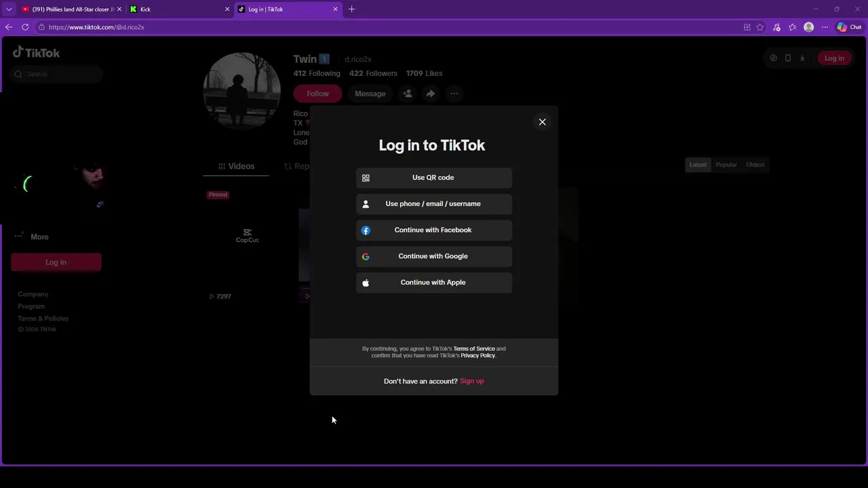The width and height of the screenshot is (868, 488).
Task: Open the browser profile avatar
Action: pyautogui.click(x=808, y=27)
